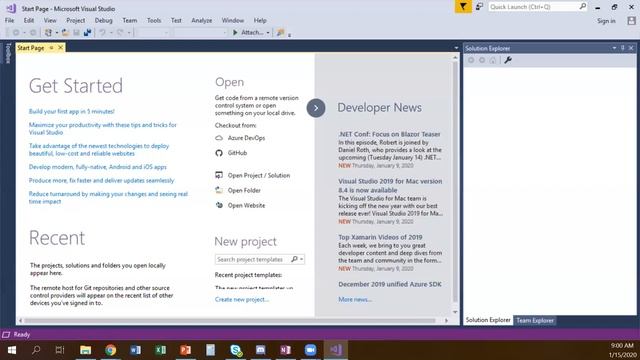640x360 pixels.
Task: Switch to the Team Explorer tab
Action: pos(535,320)
